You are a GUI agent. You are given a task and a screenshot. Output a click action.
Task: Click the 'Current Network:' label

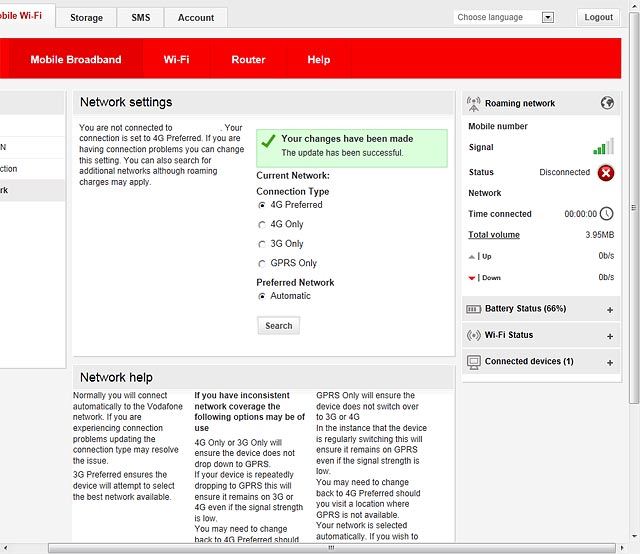(293, 176)
